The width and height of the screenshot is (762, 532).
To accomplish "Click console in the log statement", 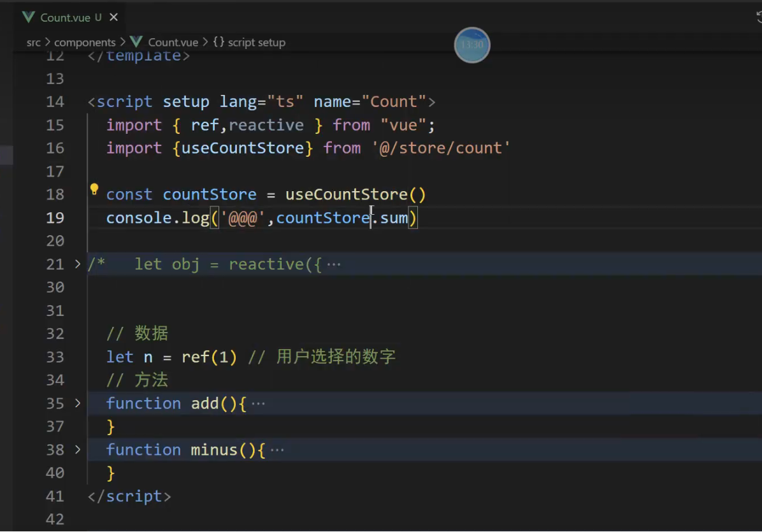I will 139,218.
